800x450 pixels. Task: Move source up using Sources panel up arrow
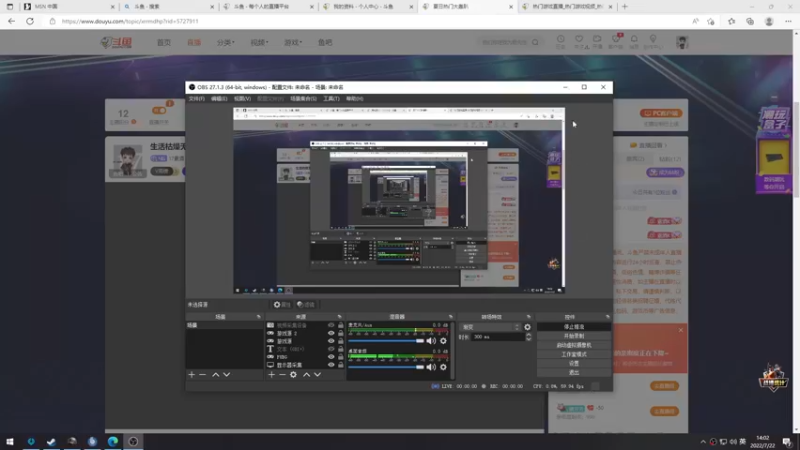pos(307,374)
